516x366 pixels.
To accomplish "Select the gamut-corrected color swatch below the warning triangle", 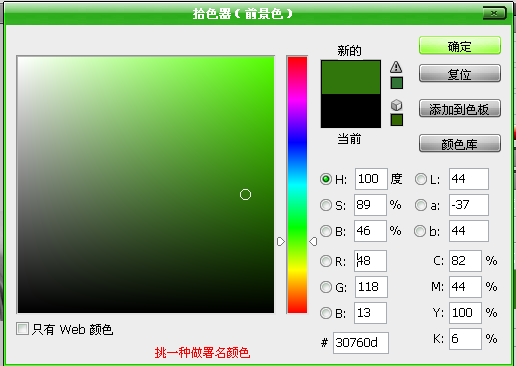I will (x=397, y=83).
